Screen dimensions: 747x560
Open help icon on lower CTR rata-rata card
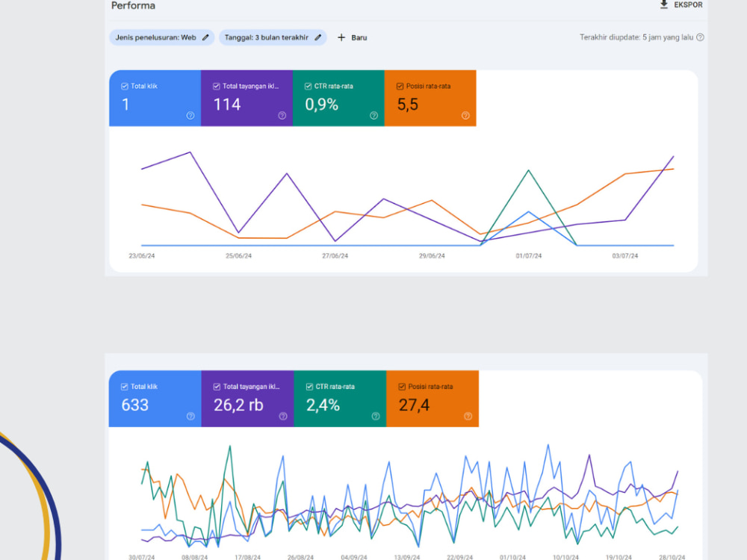click(x=376, y=416)
